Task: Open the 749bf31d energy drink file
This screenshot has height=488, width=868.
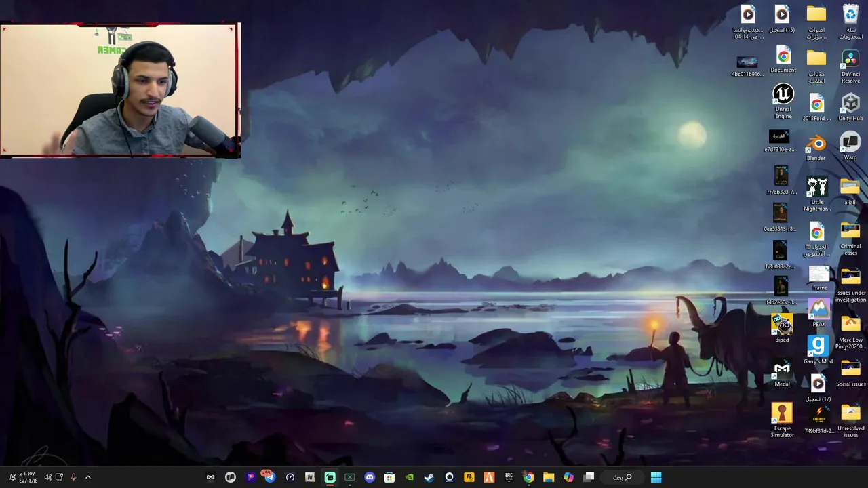Action: point(818,420)
